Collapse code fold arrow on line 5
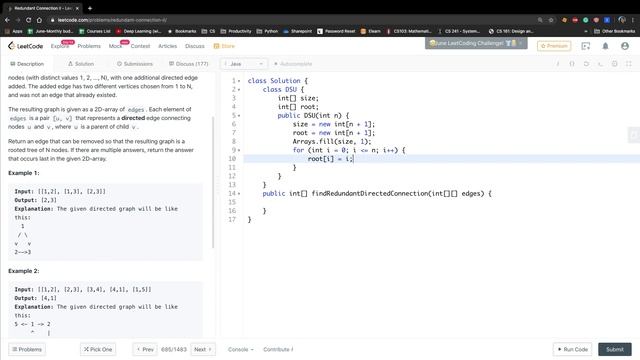Screen dimensions: 640x360 point(239,116)
